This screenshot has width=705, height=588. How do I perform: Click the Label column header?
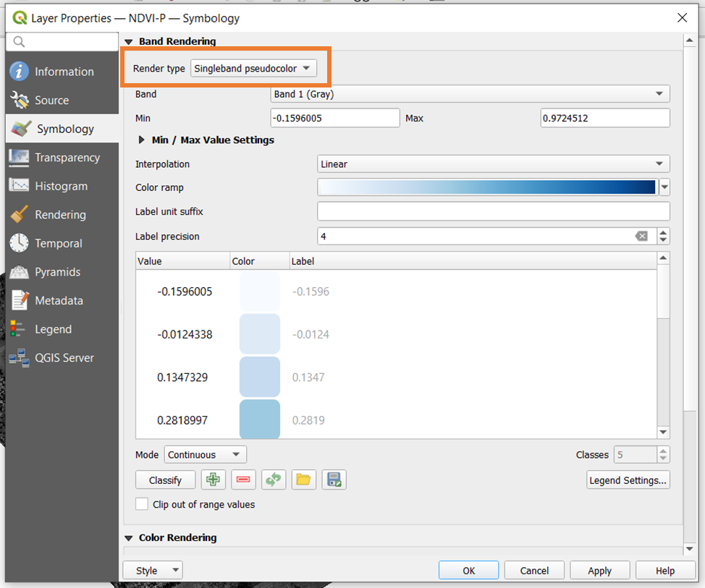click(x=473, y=261)
